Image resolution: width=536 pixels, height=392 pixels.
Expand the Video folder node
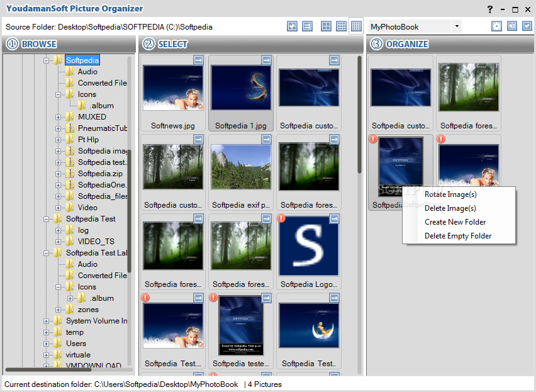click(x=58, y=208)
